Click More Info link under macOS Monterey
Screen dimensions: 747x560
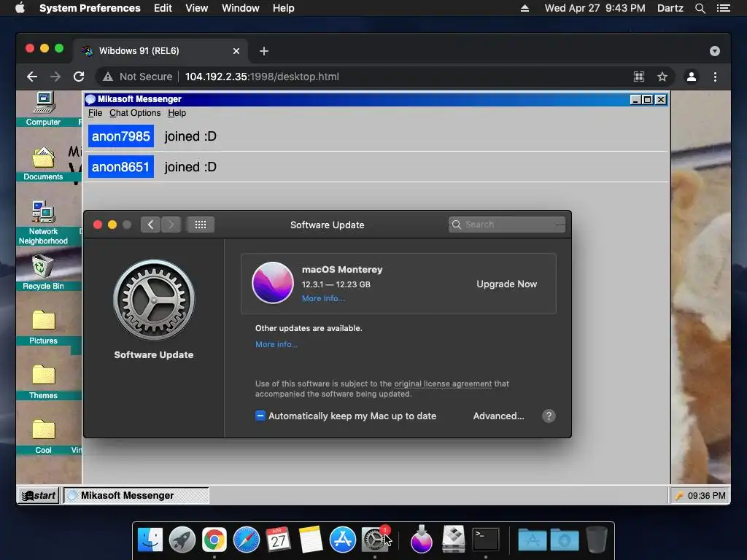(323, 298)
